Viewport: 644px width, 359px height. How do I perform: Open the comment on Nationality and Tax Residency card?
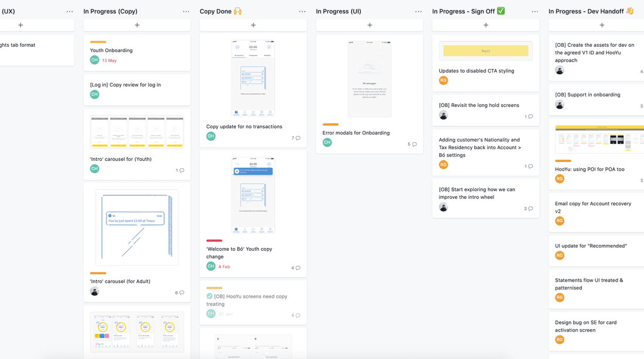point(529,166)
